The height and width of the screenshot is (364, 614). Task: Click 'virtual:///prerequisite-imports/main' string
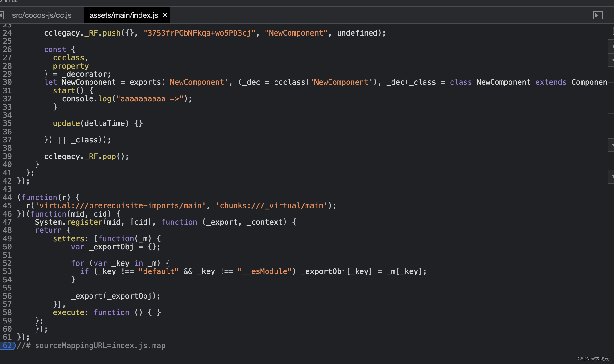(120, 206)
